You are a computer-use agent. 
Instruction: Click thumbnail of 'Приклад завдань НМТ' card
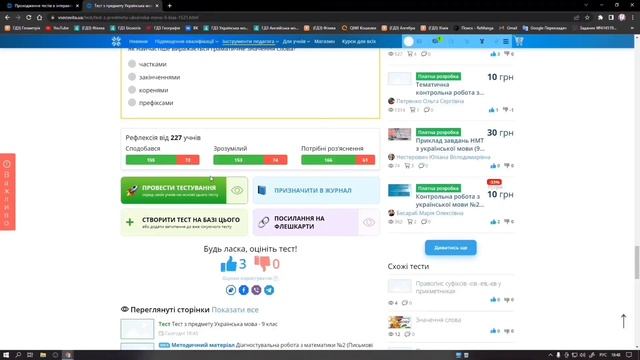[x=399, y=134]
